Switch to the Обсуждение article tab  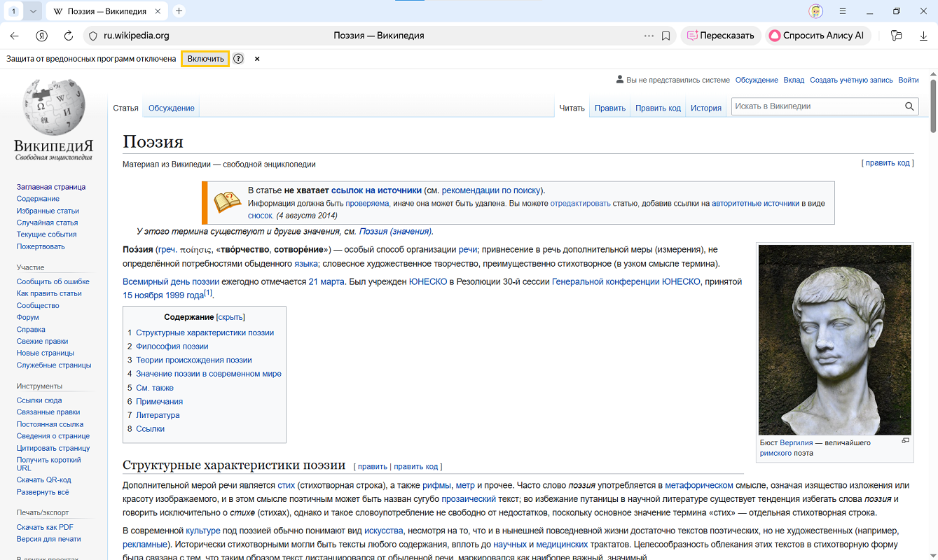(x=171, y=108)
